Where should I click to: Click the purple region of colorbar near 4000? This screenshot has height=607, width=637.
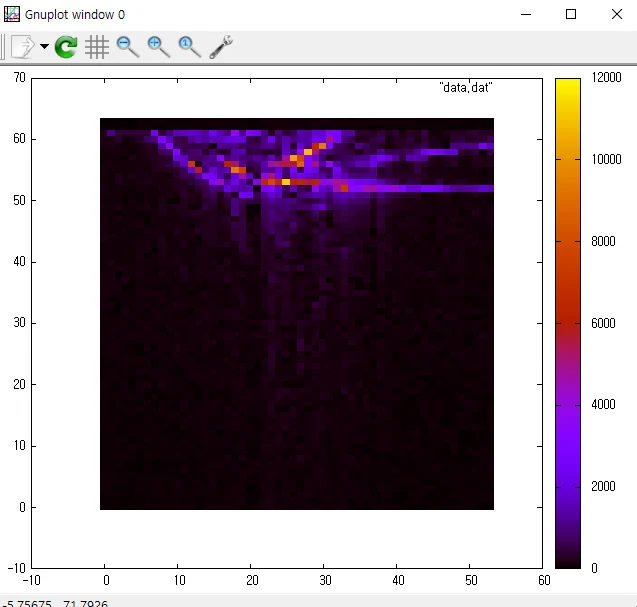[x=568, y=405]
